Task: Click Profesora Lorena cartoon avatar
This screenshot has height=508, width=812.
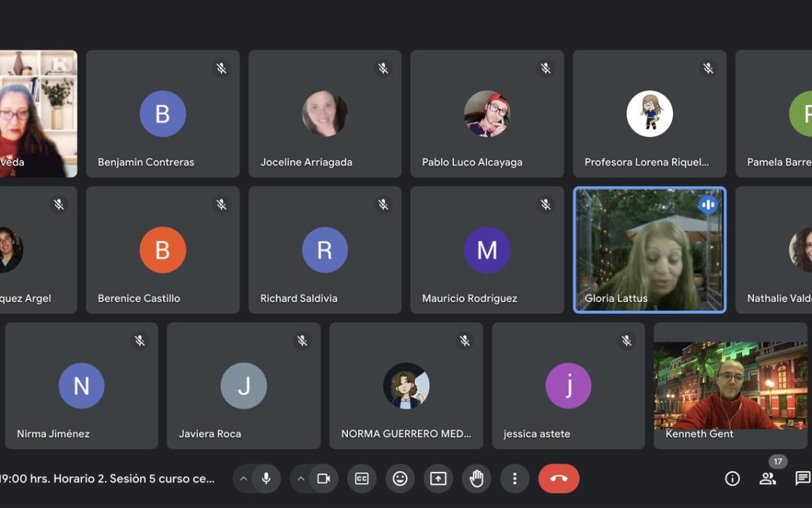Action: pos(650,114)
